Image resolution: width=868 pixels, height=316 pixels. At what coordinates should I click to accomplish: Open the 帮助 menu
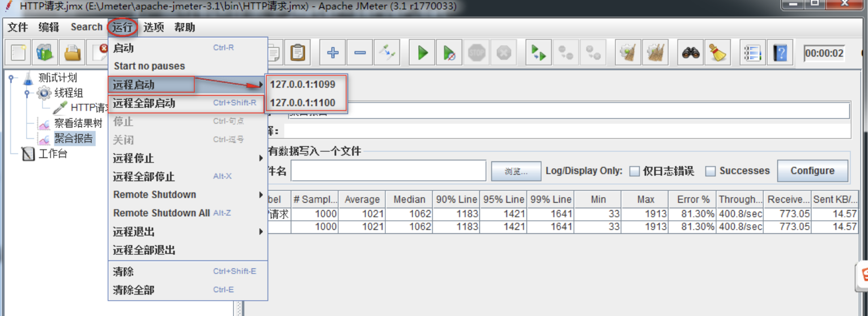click(x=185, y=27)
